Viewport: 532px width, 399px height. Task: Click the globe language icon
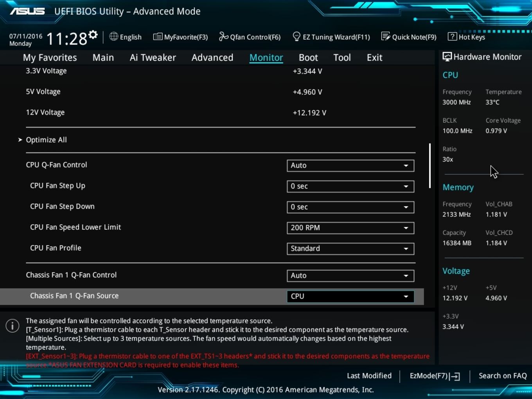(x=113, y=36)
